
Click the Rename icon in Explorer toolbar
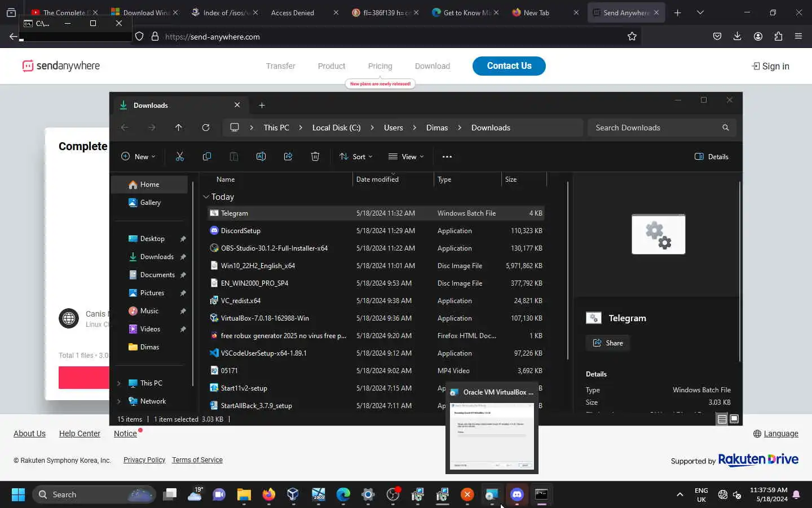coord(261,156)
